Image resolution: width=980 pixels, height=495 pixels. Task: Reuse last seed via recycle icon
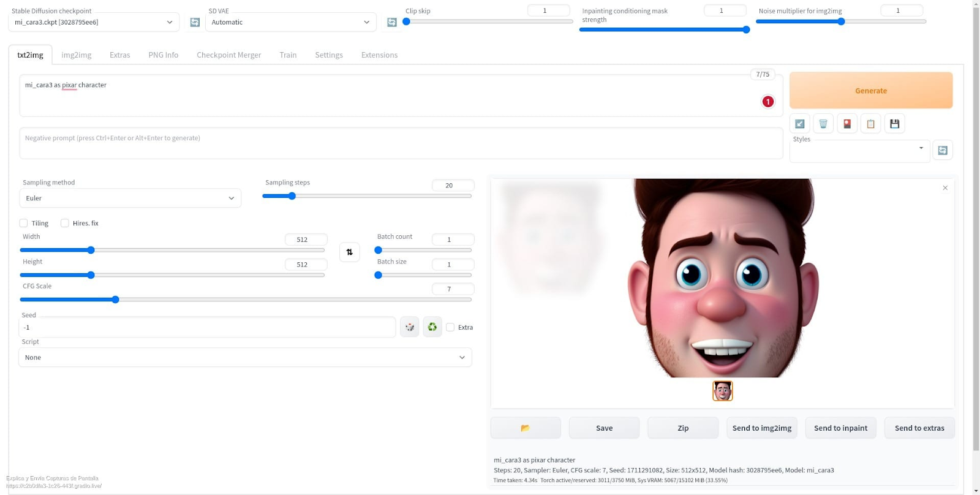click(432, 327)
